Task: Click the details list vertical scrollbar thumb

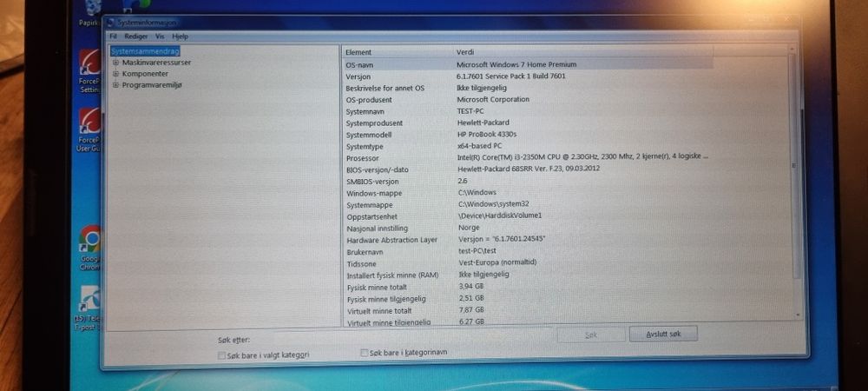Action: (795, 164)
